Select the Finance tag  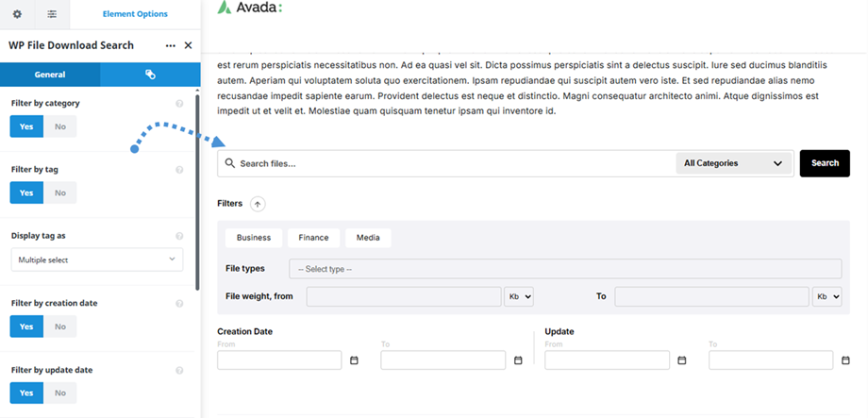tap(313, 238)
